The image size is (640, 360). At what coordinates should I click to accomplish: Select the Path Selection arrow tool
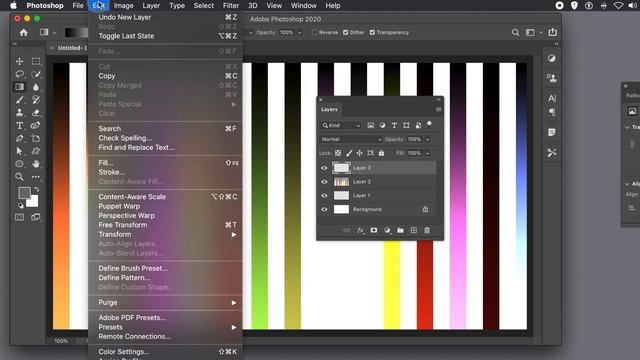(x=19, y=151)
